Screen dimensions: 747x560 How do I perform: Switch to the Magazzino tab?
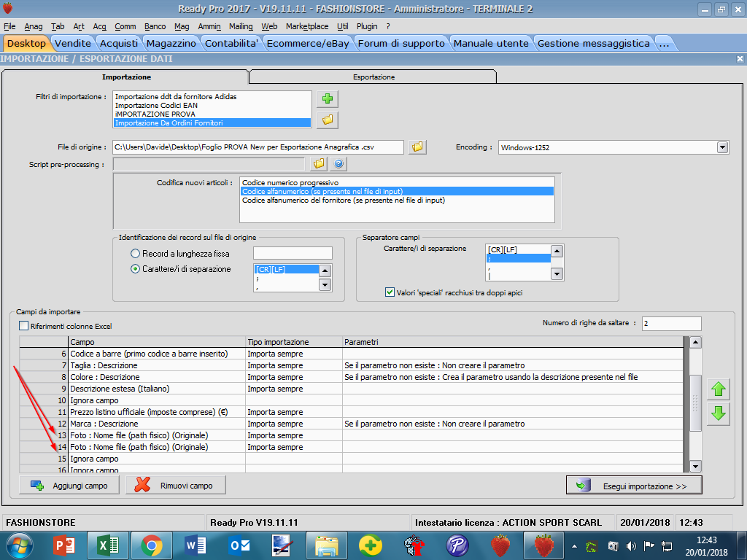pos(171,43)
